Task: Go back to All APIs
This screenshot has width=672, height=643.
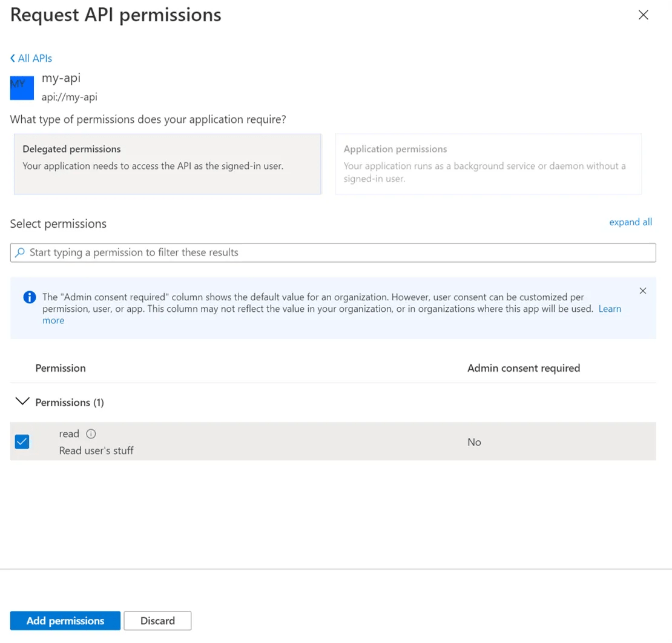Action: click(31, 58)
